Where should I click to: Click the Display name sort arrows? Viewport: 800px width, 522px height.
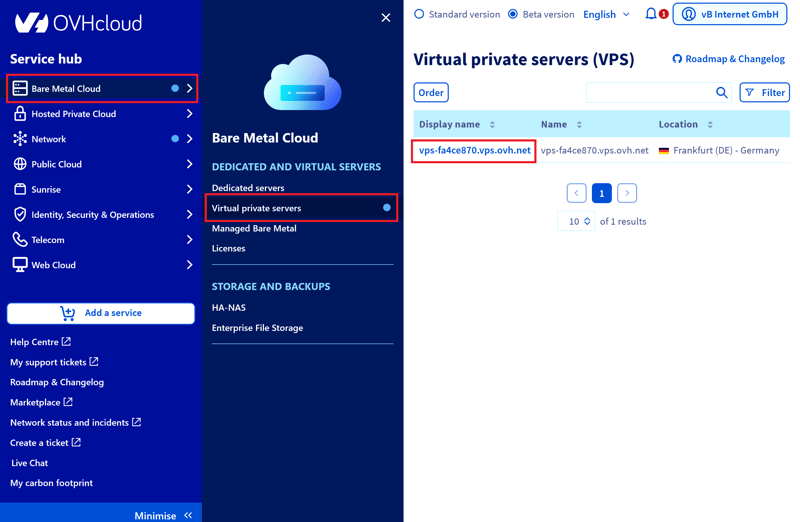tap(492, 125)
